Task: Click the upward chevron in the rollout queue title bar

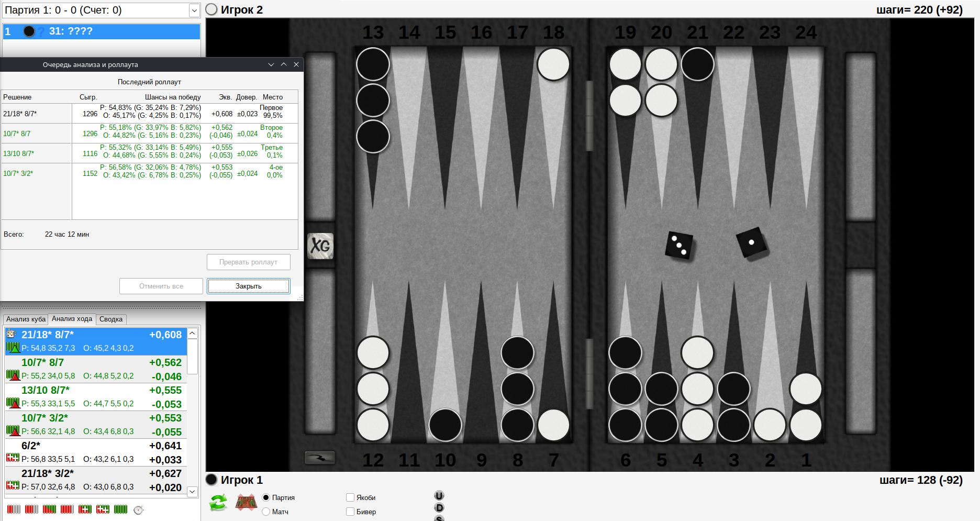Action: [x=284, y=64]
